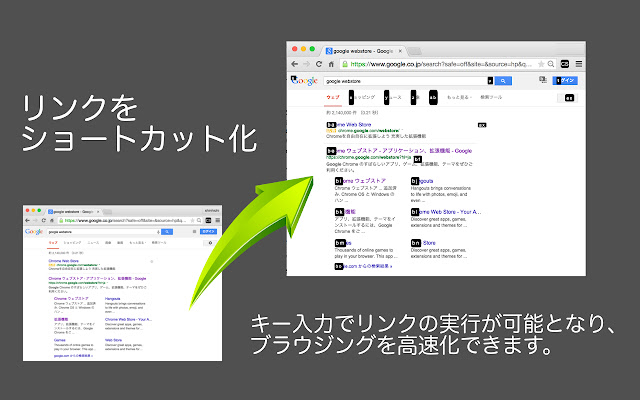Open the first 'Chrome Web Store' result in the large window
The width and height of the screenshot is (640, 400).
349,125
